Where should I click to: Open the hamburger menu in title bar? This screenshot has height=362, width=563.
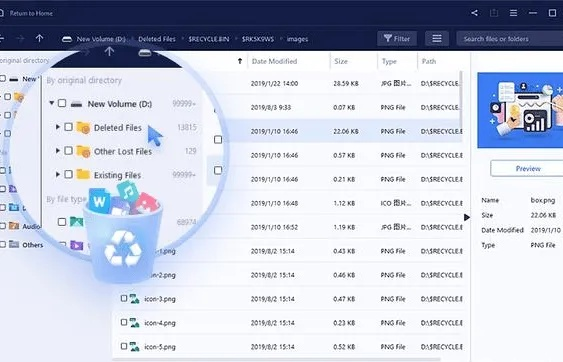513,13
